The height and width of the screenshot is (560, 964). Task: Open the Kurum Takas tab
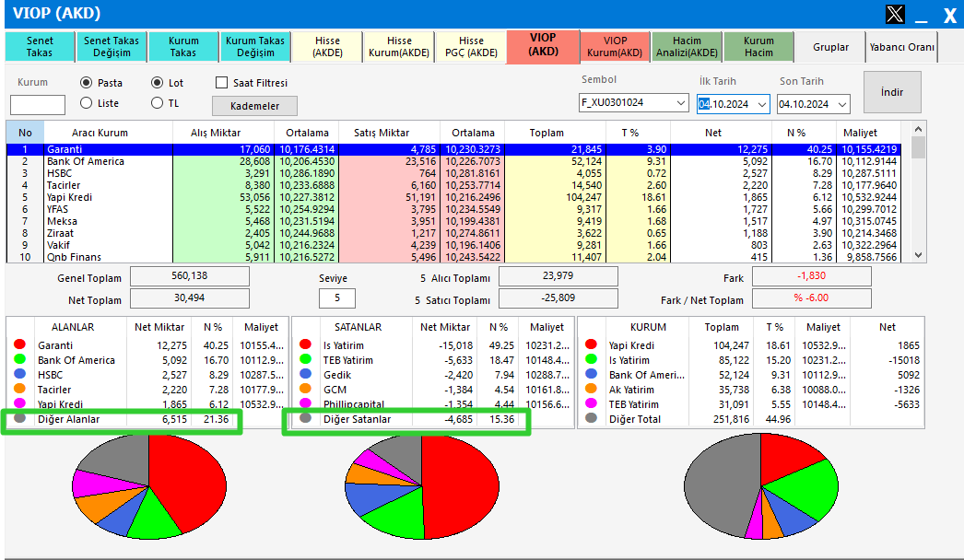[183, 47]
